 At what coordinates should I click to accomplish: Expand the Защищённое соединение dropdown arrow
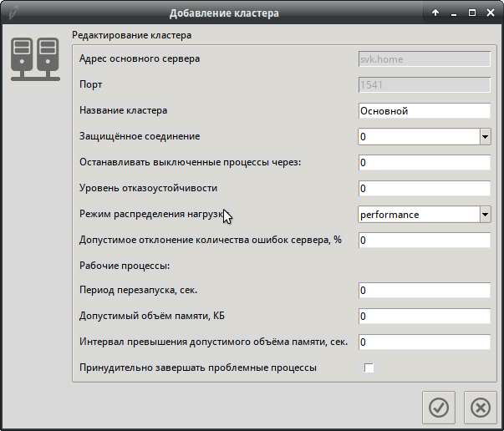point(484,136)
